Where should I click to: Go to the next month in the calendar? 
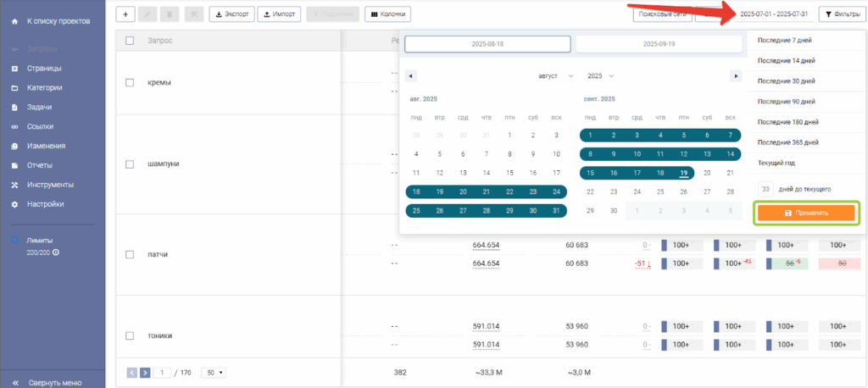click(x=736, y=76)
